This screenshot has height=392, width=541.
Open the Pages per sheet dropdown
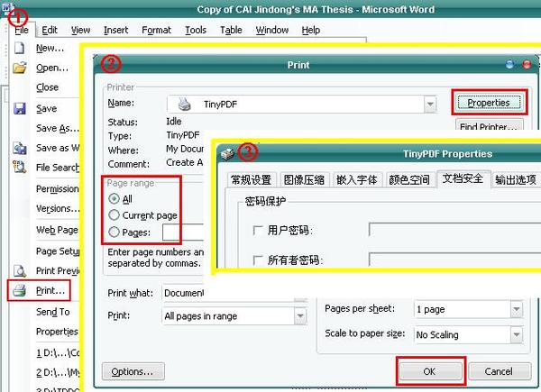[x=517, y=309]
